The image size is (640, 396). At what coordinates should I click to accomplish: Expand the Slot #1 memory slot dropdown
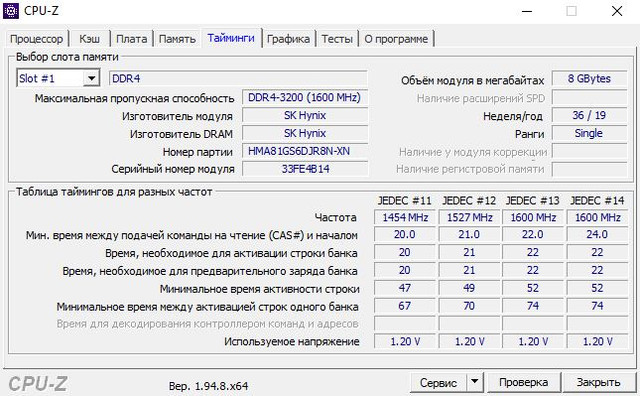[x=91, y=78]
